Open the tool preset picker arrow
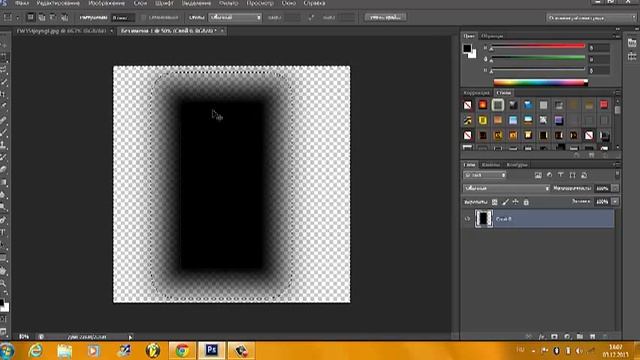The width and height of the screenshot is (640, 360). [x=18, y=18]
